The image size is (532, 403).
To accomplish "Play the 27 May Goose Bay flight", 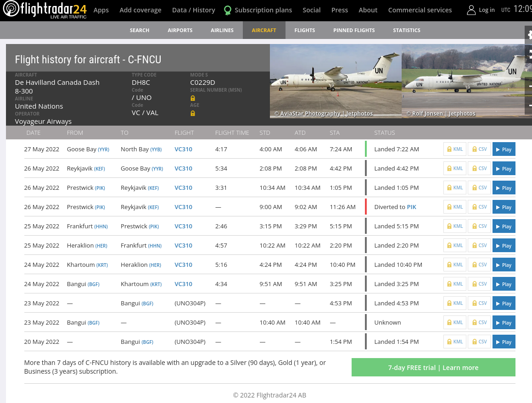I will click(x=504, y=149).
